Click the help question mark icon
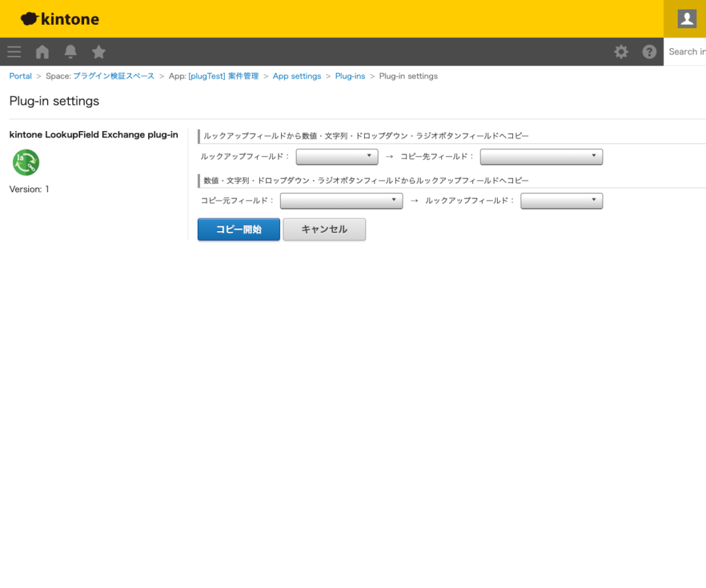The width and height of the screenshot is (706, 588). pyautogui.click(x=649, y=52)
